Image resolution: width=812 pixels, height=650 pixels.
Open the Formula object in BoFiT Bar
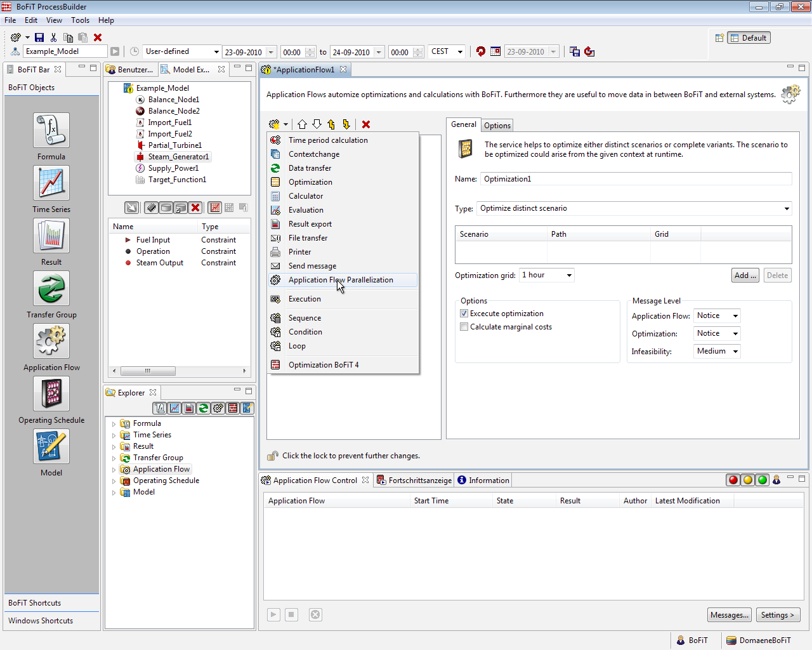pos(51,130)
